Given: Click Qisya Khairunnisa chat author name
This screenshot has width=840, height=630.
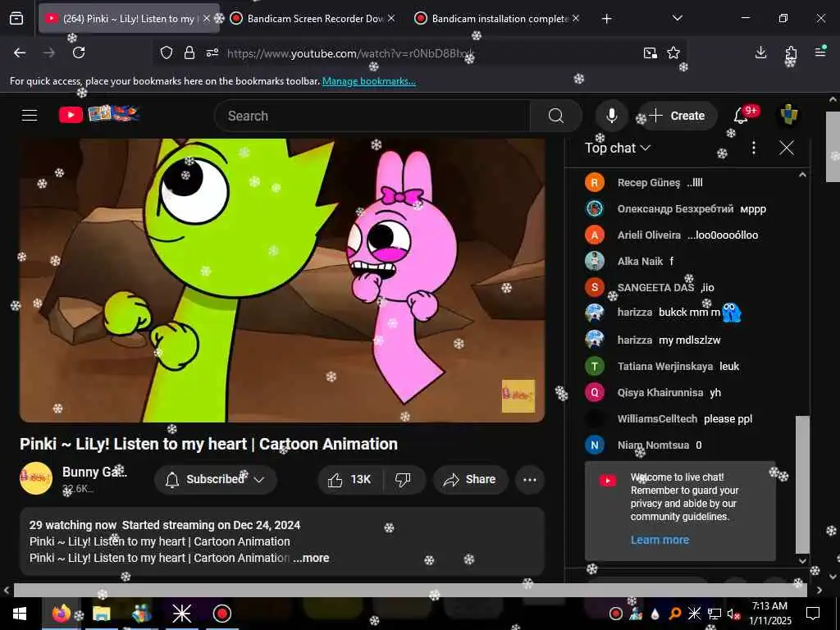Looking at the screenshot, I should [x=660, y=393].
